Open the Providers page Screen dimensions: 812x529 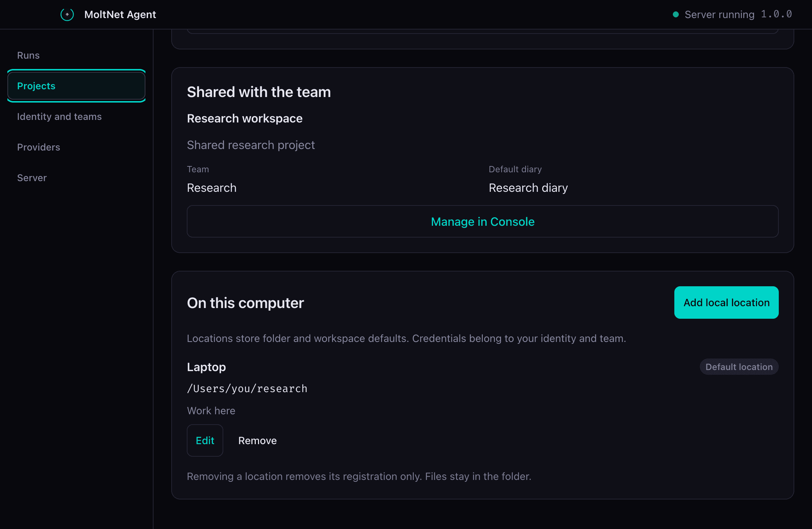pos(76,147)
